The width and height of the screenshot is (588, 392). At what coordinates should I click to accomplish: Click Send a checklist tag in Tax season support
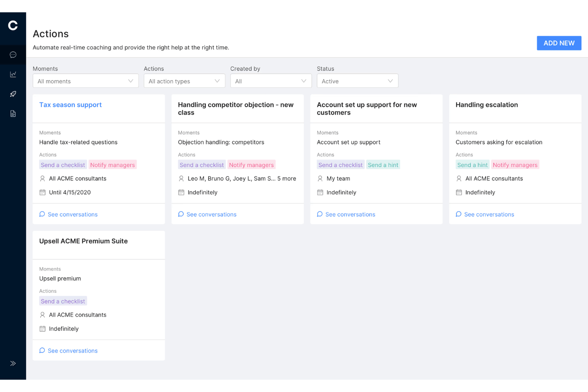pyautogui.click(x=63, y=165)
